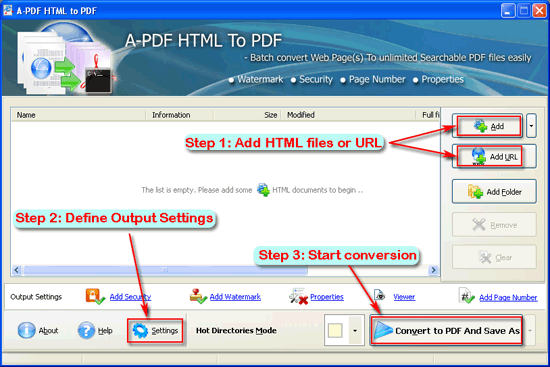Click Convert to PDF And Save As
This screenshot has width=550, height=367.
[446, 331]
